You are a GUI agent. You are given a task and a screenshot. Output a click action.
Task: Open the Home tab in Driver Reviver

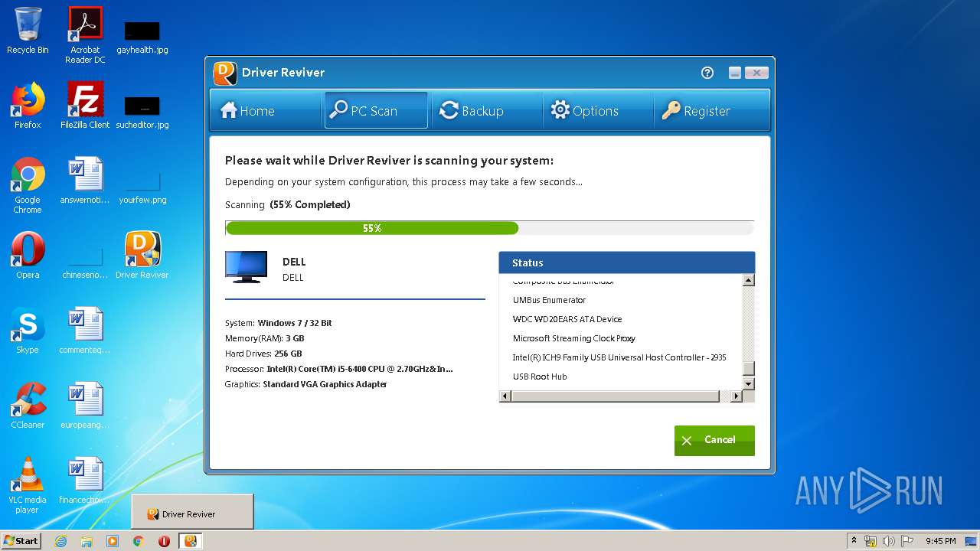(x=265, y=110)
